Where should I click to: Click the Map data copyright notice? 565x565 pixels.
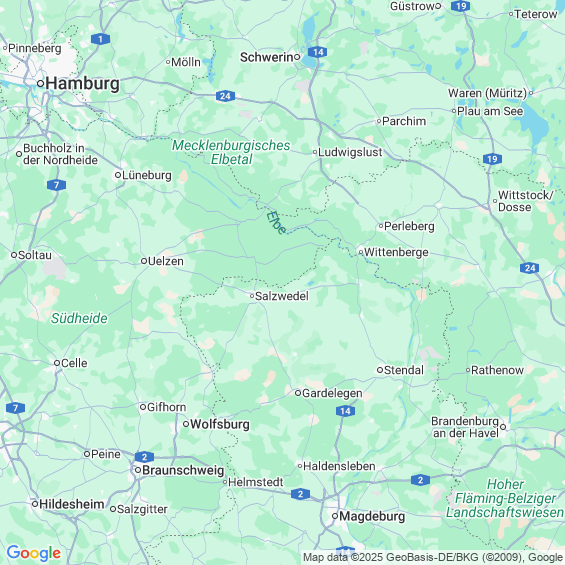(433, 557)
